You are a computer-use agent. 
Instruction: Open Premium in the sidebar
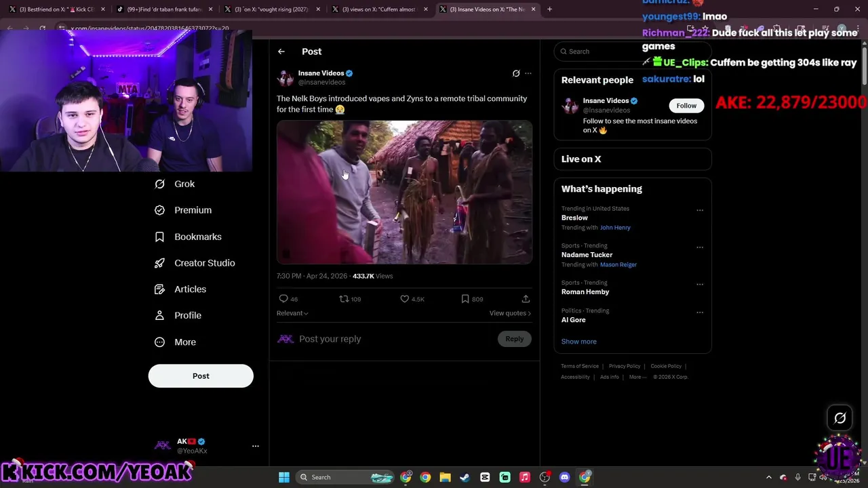tap(183, 210)
